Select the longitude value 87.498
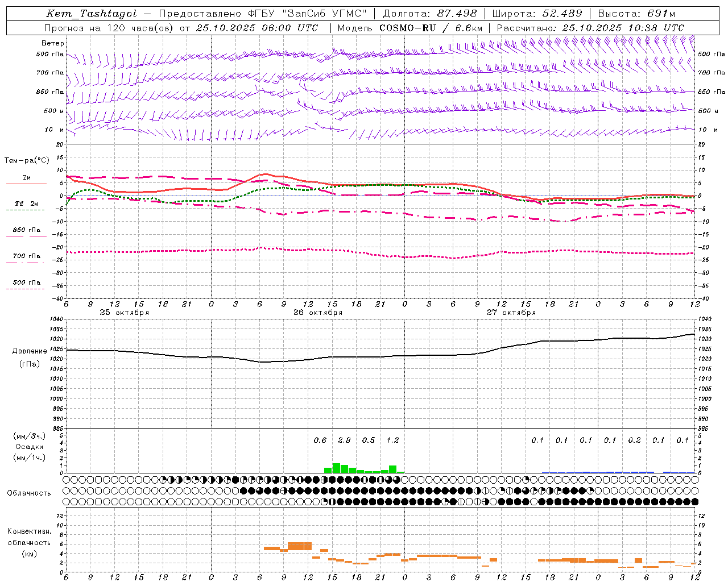Image resolution: width=728 pixels, height=582 pixels. (457, 14)
